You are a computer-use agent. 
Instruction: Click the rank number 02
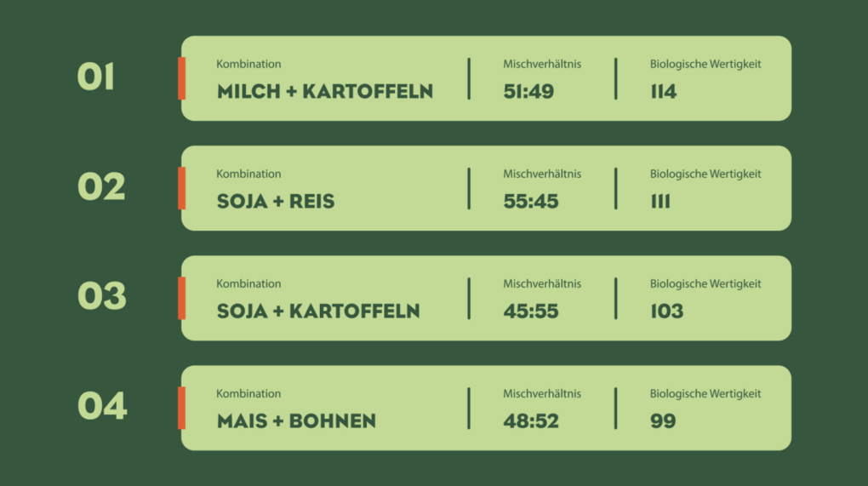tap(101, 186)
